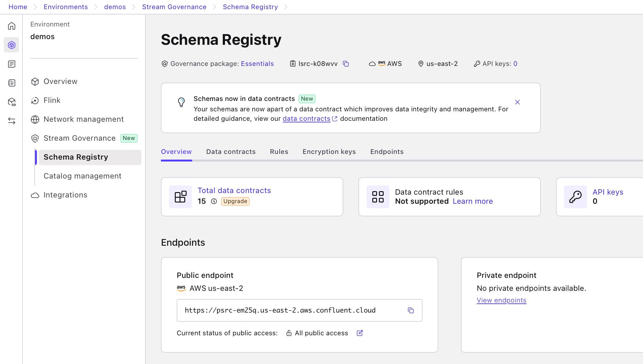
Task: Dismiss the data contracts notification banner
Action: click(517, 102)
